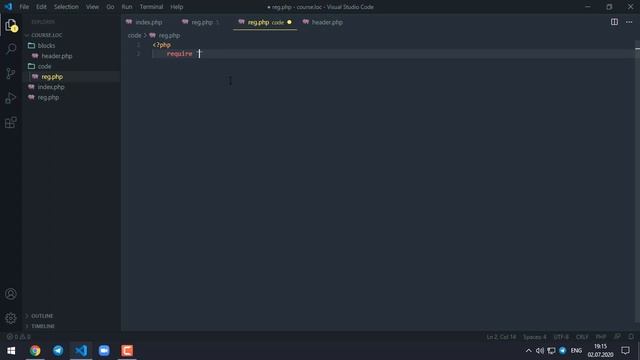
Task: Open index.php in the explorer tree
Action: pos(51,87)
